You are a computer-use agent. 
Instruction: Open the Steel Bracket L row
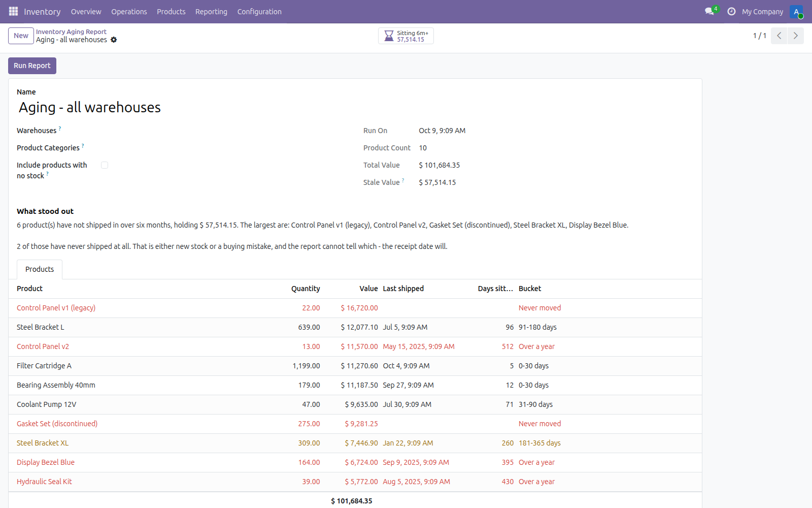click(355, 327)
